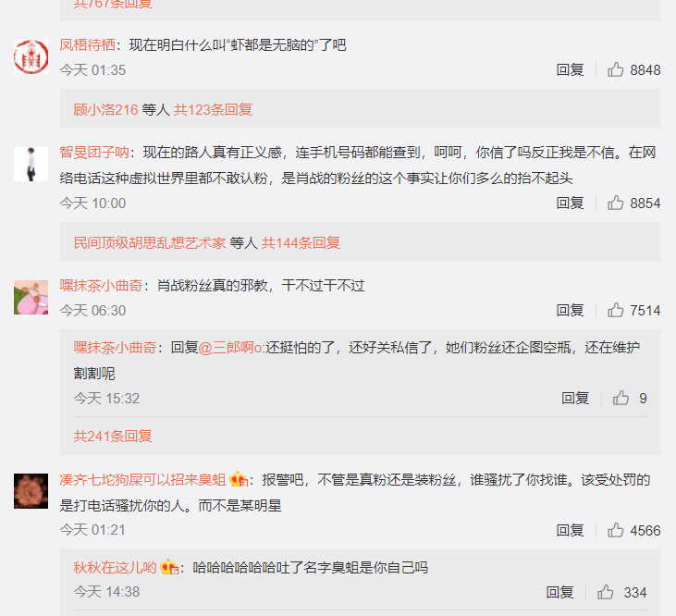Open user 民间顶级胡思乱想艺术家 profile link
Screen dimensions: 676x616
pos(150,242)
